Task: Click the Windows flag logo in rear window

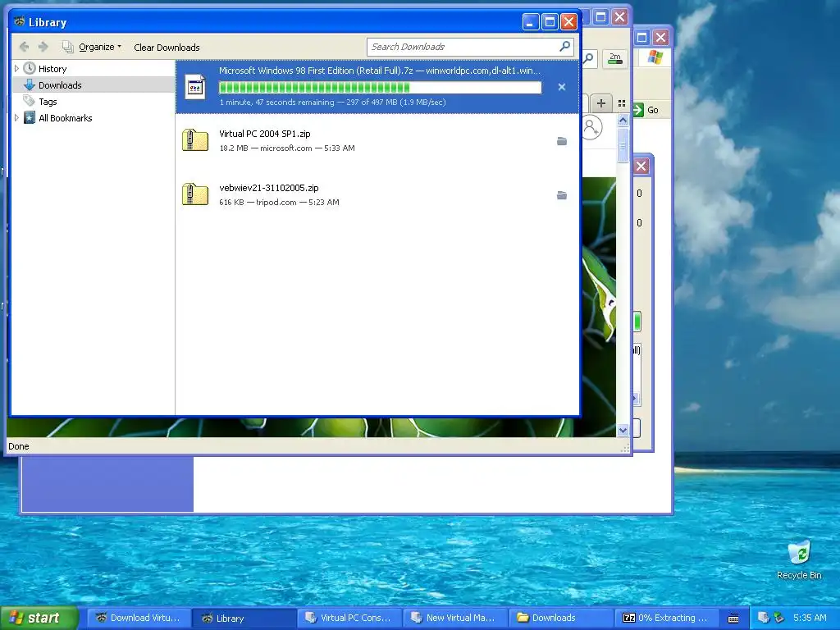Action: 655,57
